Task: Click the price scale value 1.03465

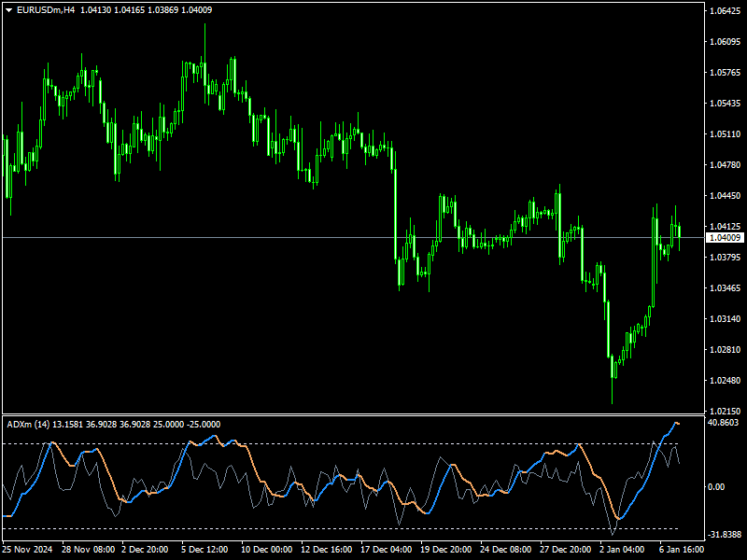Action: (726, 288)
